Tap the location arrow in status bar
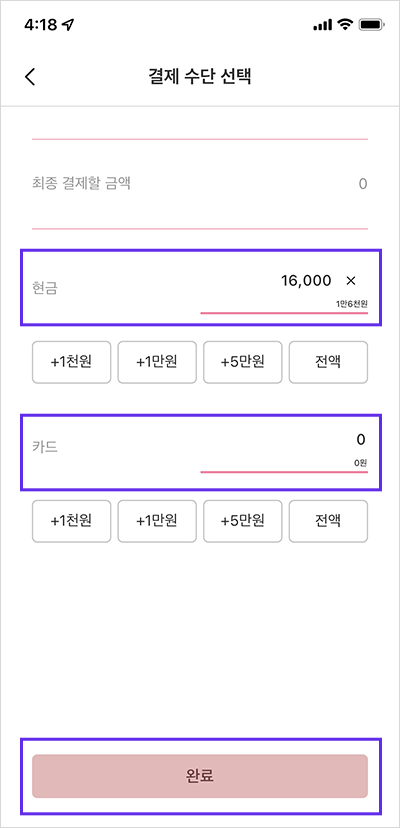Viewport: 400px width, 828px height. [68, 24]
